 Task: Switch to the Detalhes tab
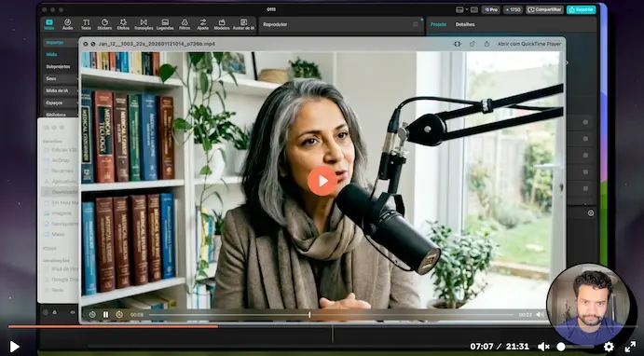(x=465, y=24)
